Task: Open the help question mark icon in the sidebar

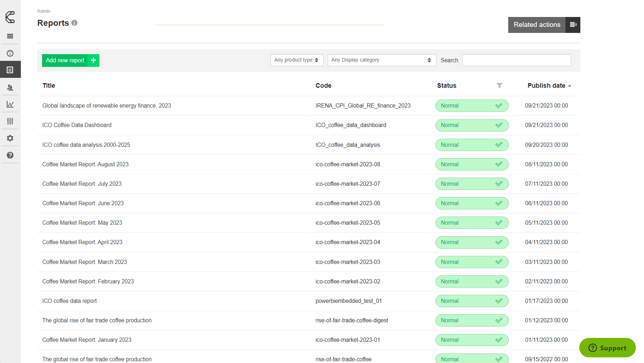Action: point(10,155)
